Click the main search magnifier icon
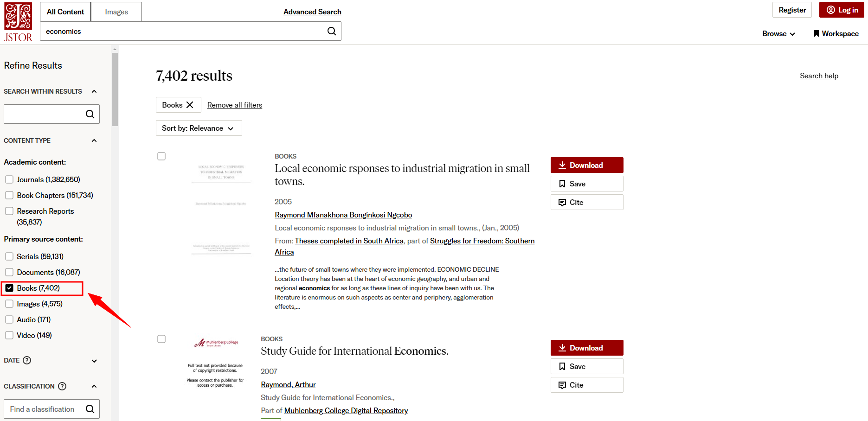Screen dimensions: 868x421 [x=331, y=31]
